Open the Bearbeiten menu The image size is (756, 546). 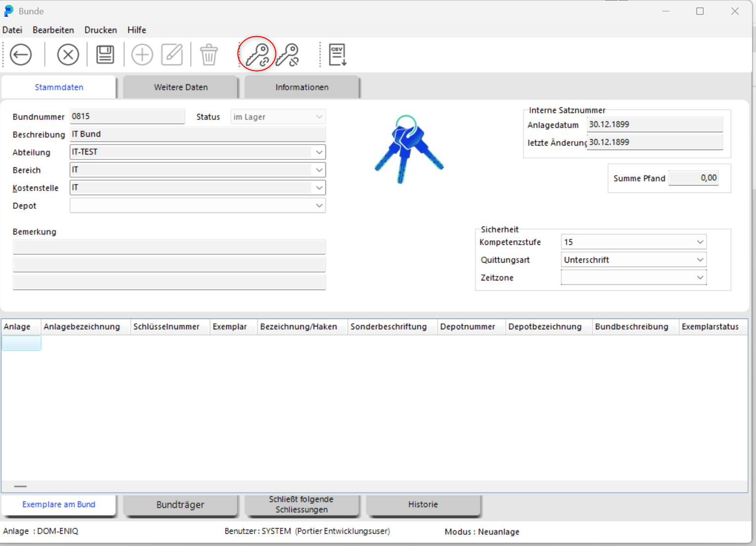click(53, 30)
